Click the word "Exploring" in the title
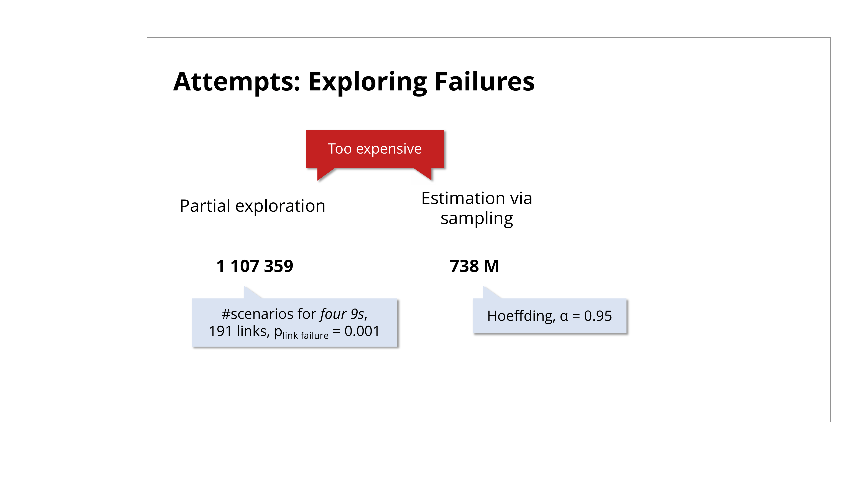 click(368, 82)
